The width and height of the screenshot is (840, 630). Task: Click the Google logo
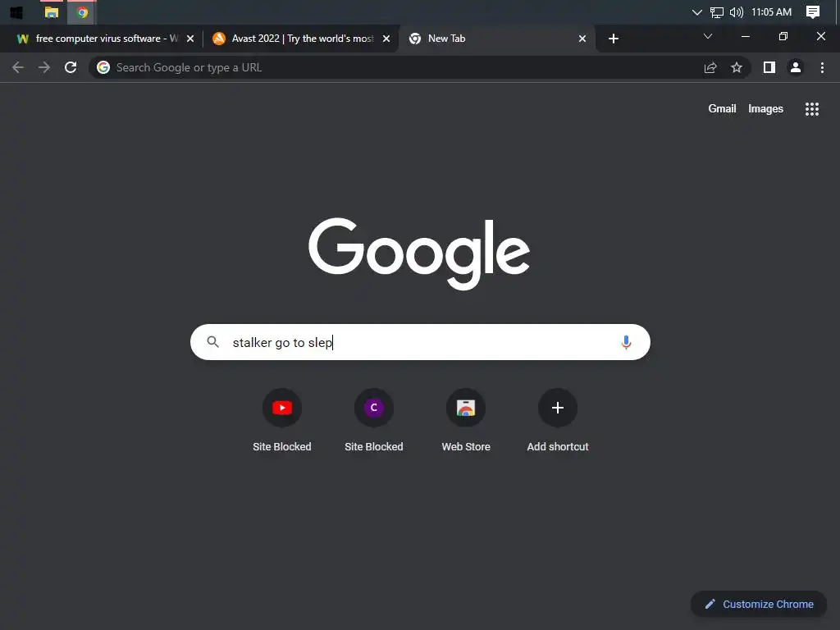419,253
